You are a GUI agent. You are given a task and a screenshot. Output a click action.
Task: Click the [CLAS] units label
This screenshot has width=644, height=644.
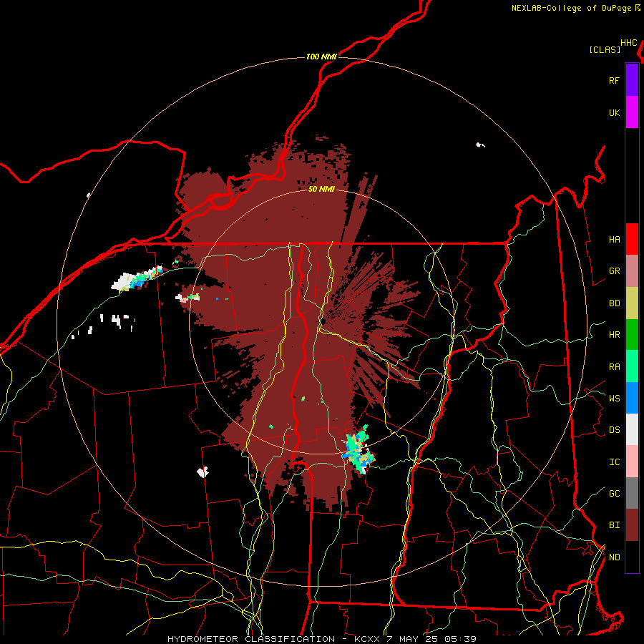tap(605, 49)
